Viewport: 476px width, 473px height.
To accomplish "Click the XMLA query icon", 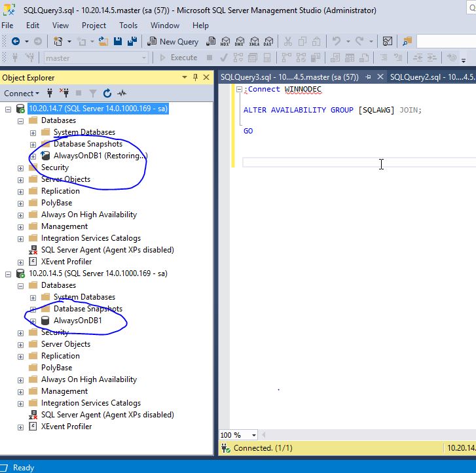I will [254, 41].
